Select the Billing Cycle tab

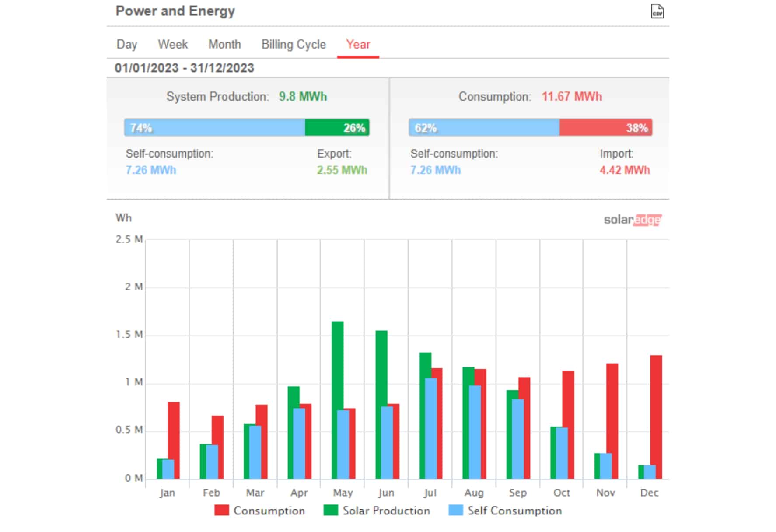coord(294,45)
